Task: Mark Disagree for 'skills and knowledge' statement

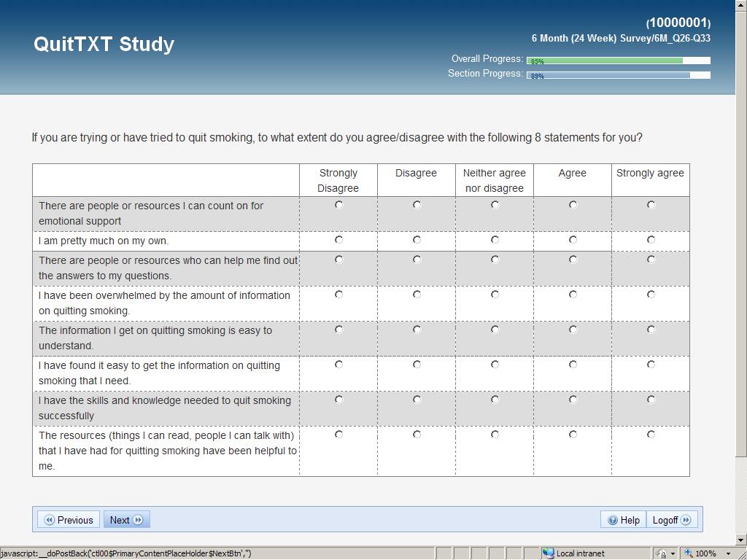Action: pos(417,400)
